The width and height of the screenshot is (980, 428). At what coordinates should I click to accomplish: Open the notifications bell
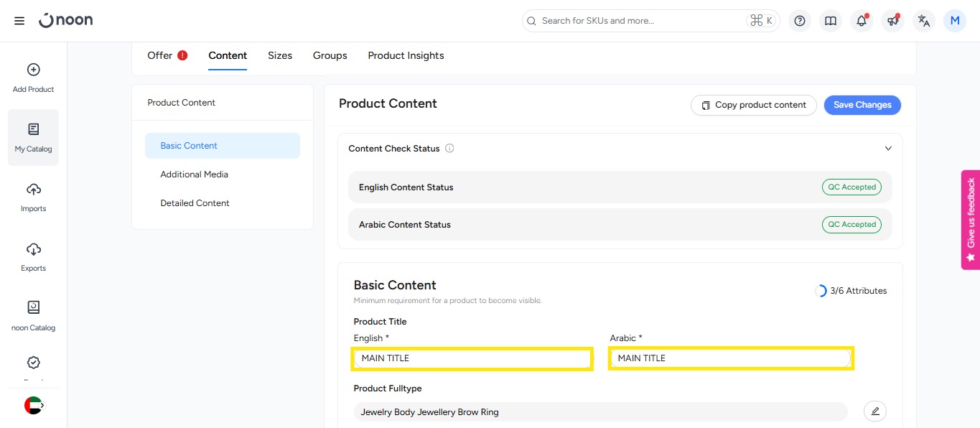click(x=862, y=21)
